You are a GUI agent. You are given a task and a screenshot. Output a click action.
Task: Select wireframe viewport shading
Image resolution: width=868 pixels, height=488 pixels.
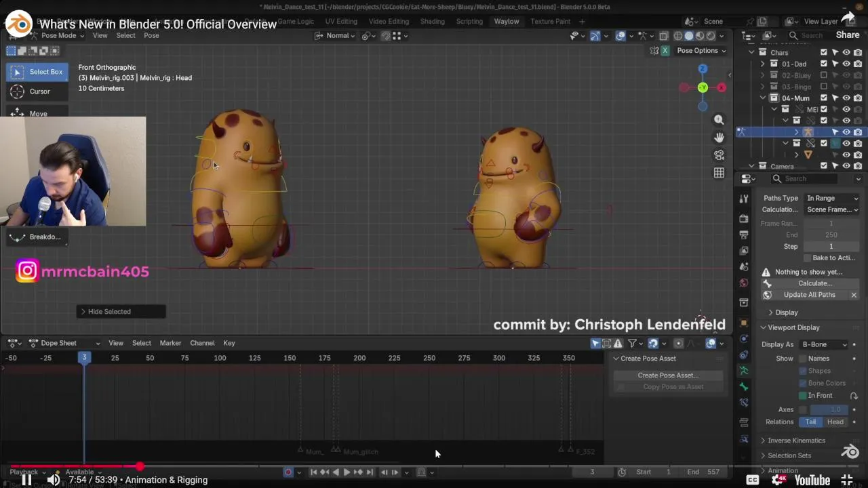coord(678,36)
